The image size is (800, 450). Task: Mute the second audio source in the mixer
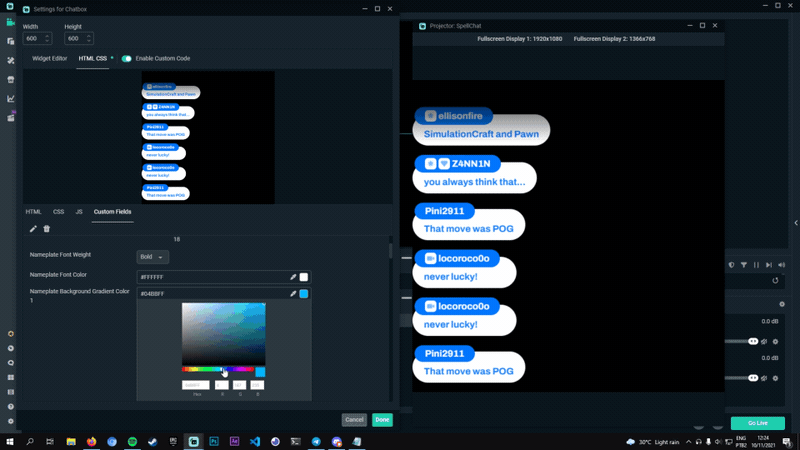[x=764, y=378]
